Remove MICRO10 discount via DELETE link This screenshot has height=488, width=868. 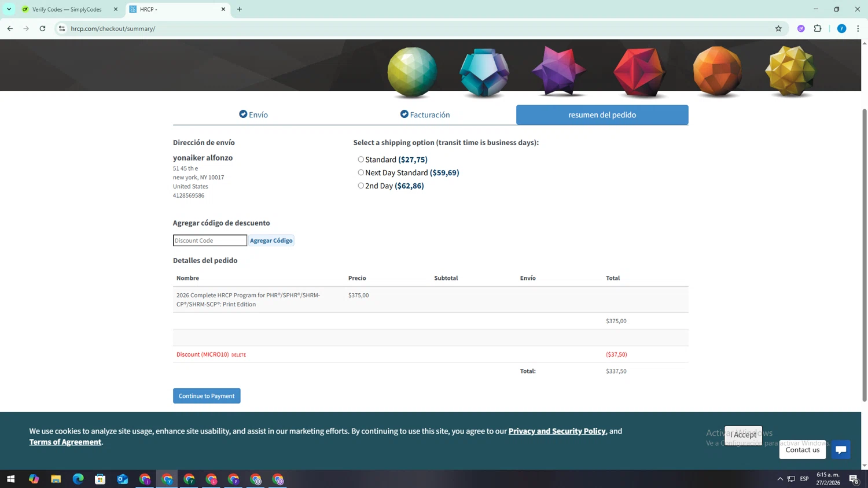click(238, 355)
